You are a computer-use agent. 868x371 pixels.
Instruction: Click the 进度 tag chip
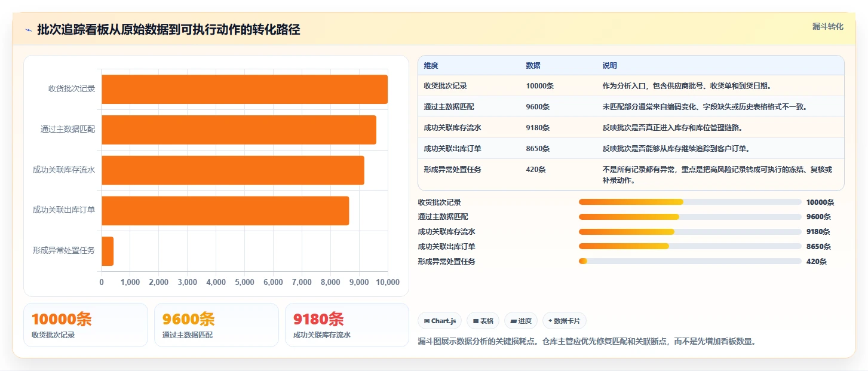click(x=521, y=321)
